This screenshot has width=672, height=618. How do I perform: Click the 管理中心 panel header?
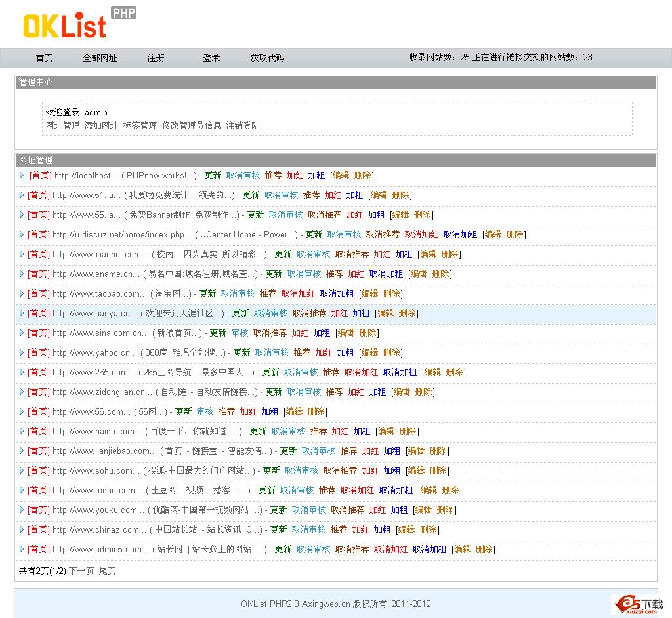click(336, 82)
